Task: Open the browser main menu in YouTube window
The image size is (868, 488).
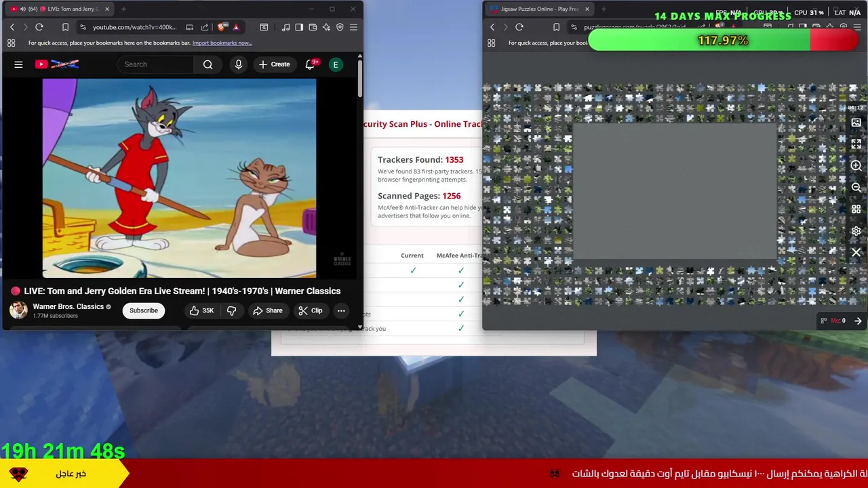Action: point(353,27)
